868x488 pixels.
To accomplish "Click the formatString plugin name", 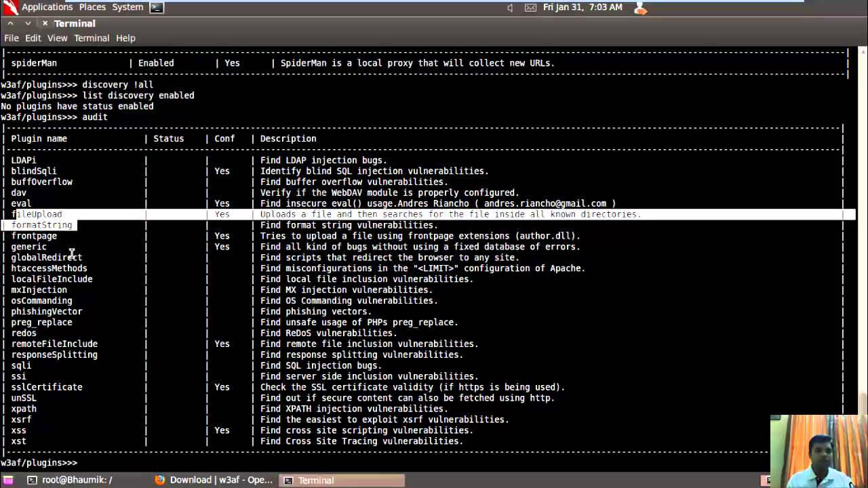I will coord(41,225).
